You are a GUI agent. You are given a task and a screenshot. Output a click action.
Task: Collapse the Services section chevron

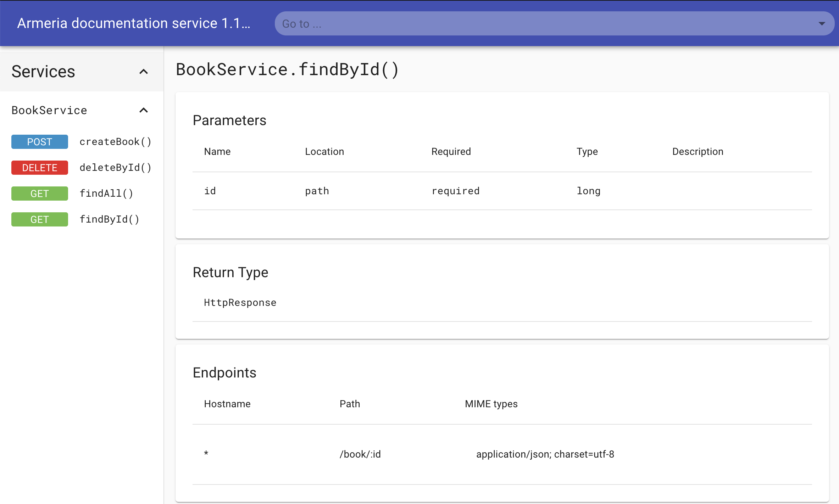(x=143, y=72)
